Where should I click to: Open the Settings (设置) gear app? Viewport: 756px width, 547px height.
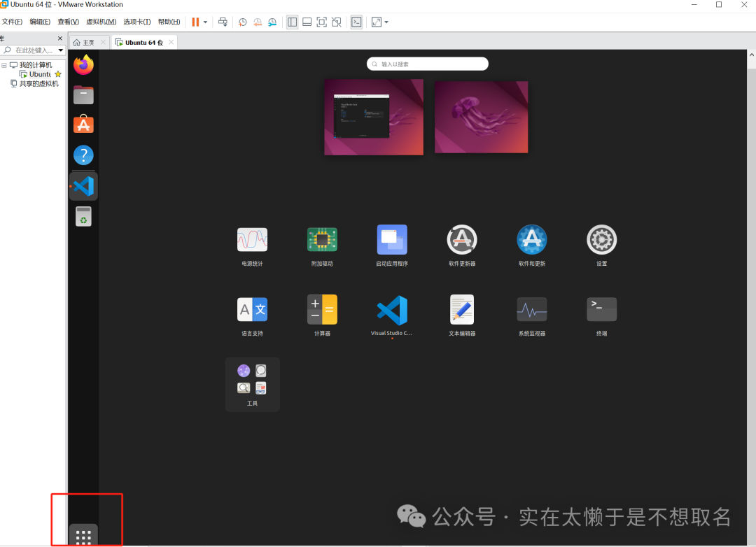pos(601,240)
